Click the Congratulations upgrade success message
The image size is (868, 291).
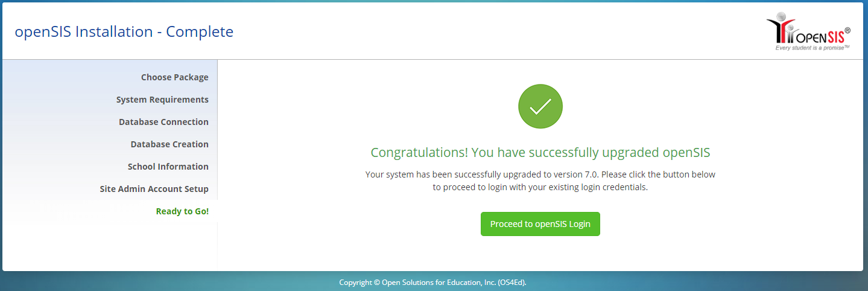click(x=540, y=152)
